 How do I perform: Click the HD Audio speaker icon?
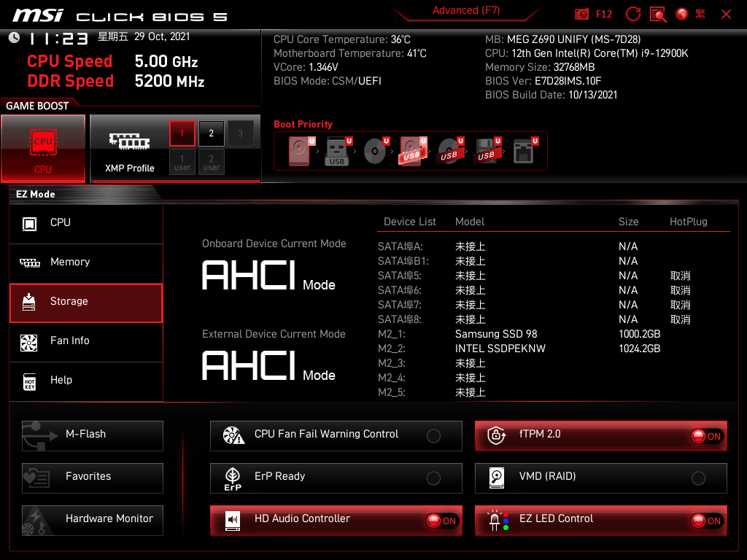(233, 521)
